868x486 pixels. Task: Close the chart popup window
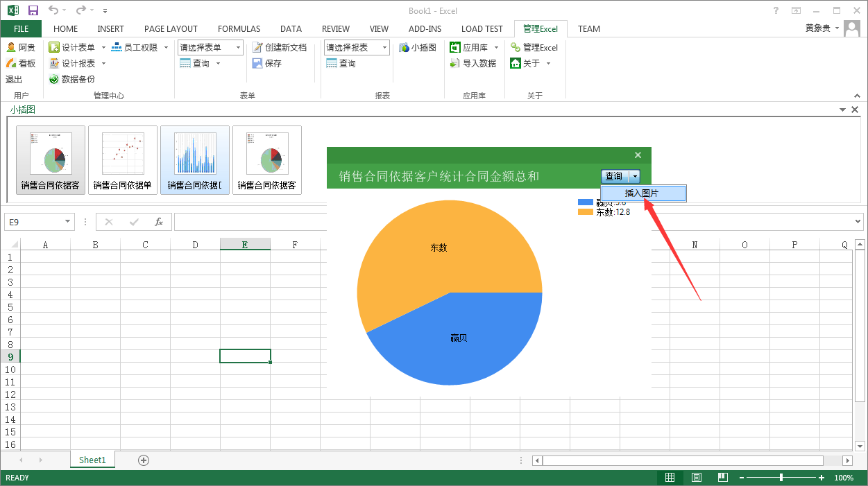click(x=638, y=155)
